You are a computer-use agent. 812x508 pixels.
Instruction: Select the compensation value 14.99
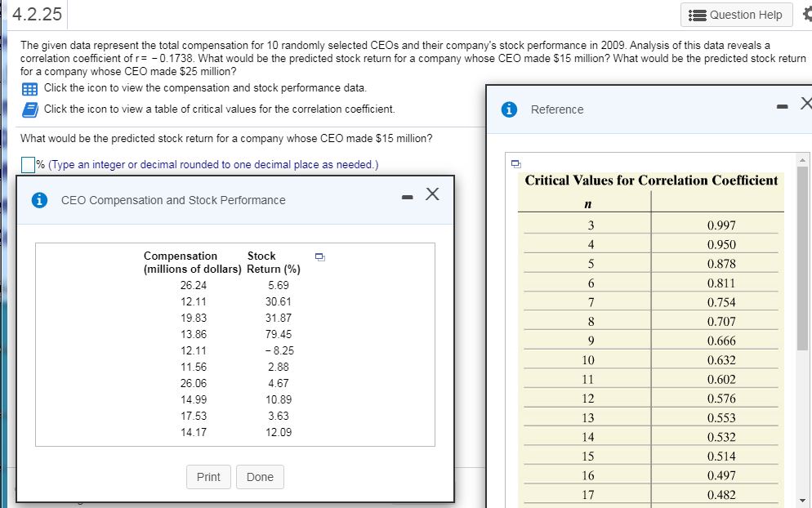[194, 399]
